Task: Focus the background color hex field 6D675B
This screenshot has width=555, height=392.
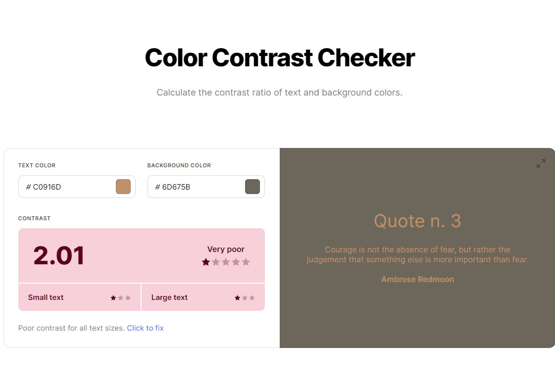Action: click(198, 187)
